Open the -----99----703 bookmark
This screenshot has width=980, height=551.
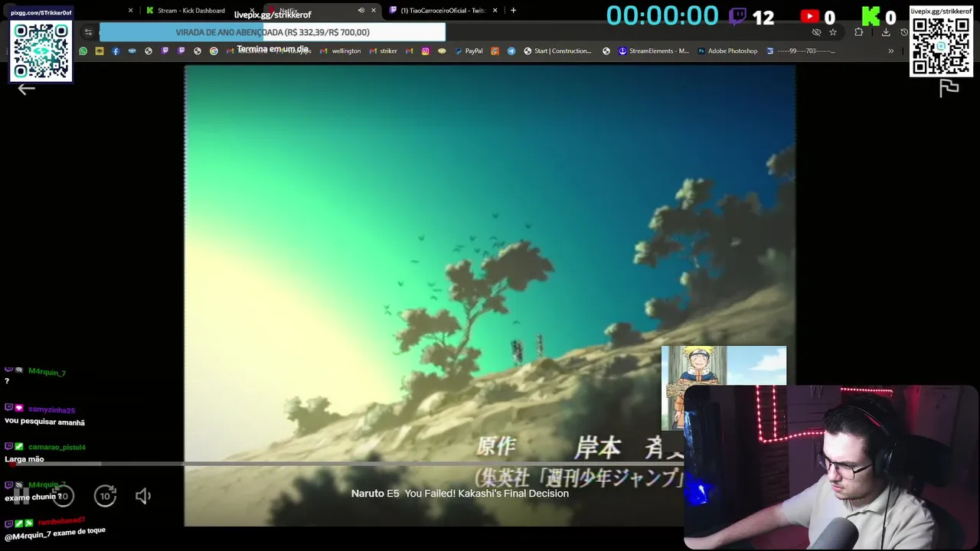point(802,51)
